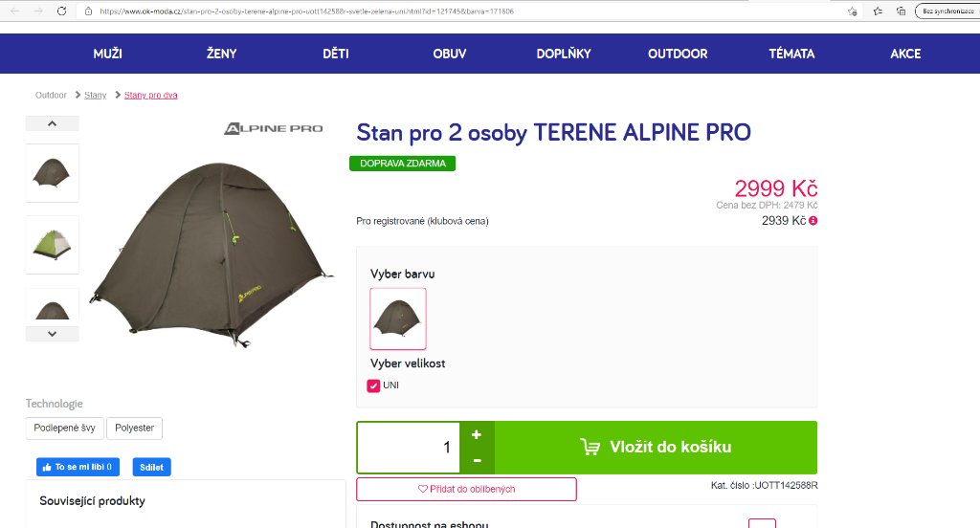The height and width of the screenshot is (528, 980).
Task: Open the OUTDOOR menu
Action: point(678,54)
